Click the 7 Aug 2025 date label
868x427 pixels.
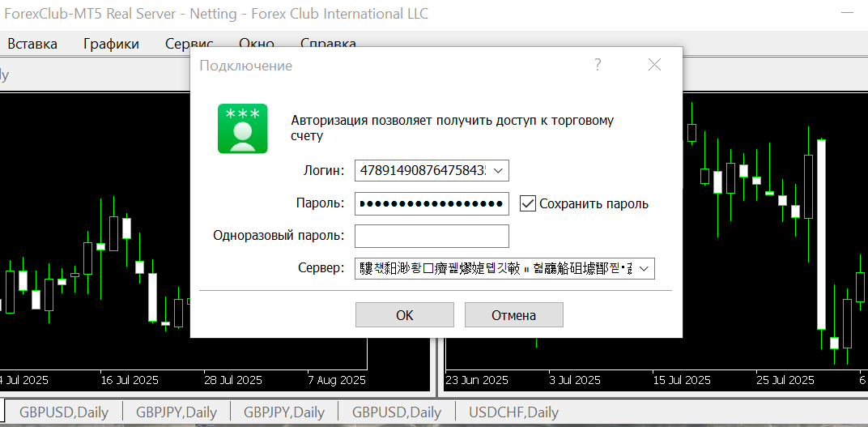click(336, 381)
